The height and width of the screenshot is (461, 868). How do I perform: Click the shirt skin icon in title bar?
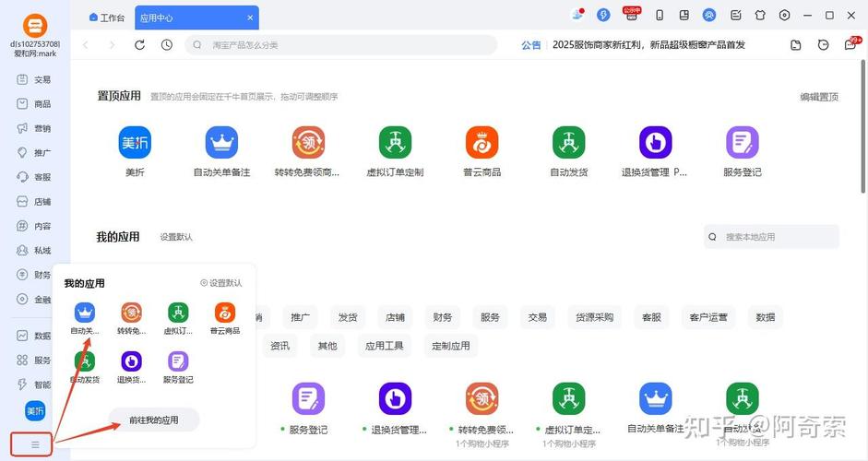pos(760,16)
